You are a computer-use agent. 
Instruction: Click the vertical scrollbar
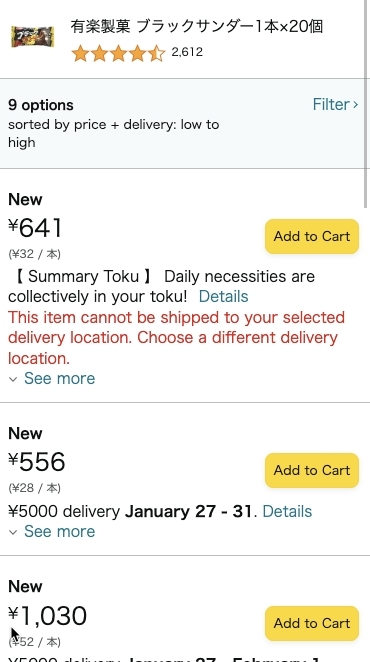coord(366,104)
